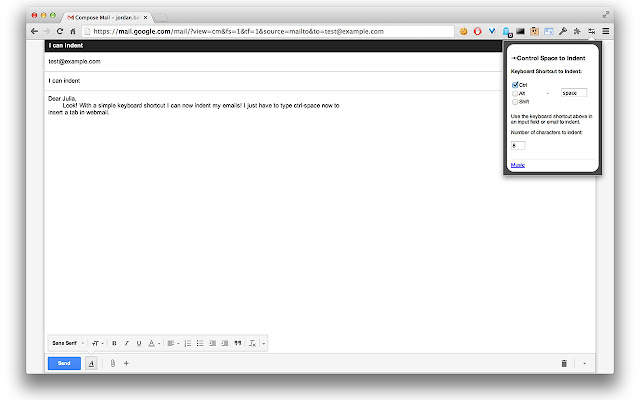
Task: Open the text size dropdown
Action: 98,343
